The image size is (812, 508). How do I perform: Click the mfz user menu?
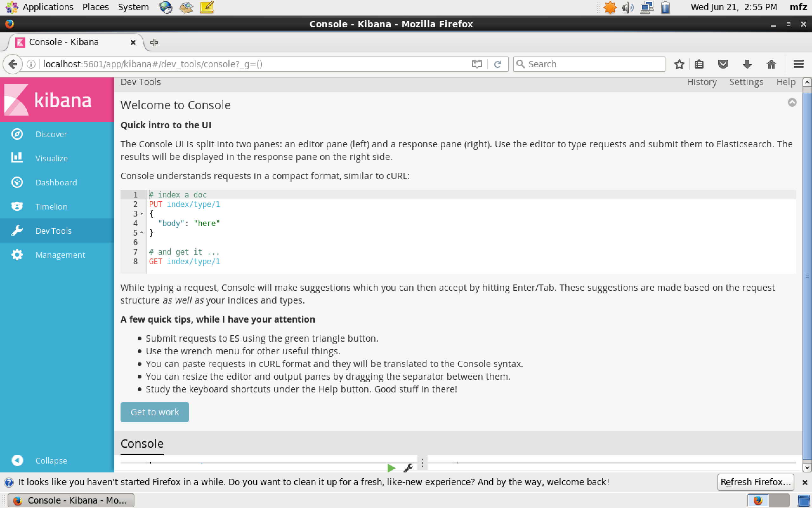pyautogui.click(x=798, y=7)
